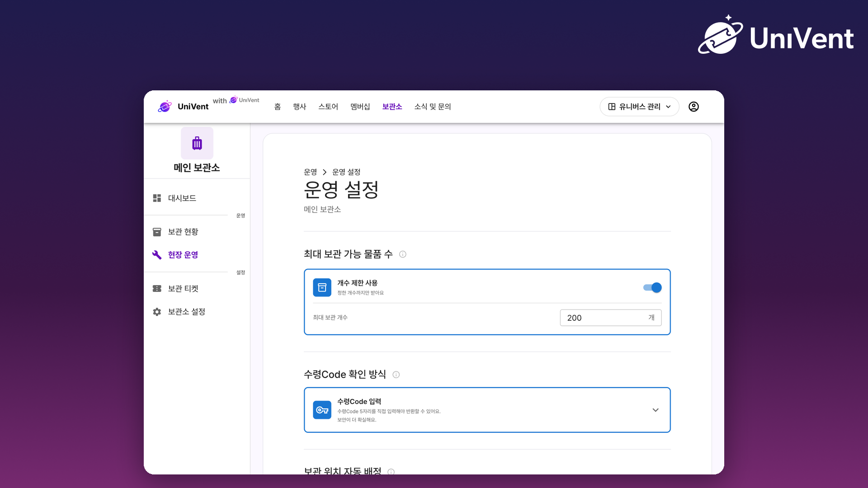
Task: Click the blue key icon for 수령Code 입력
Action: click(x=322, y=410)
